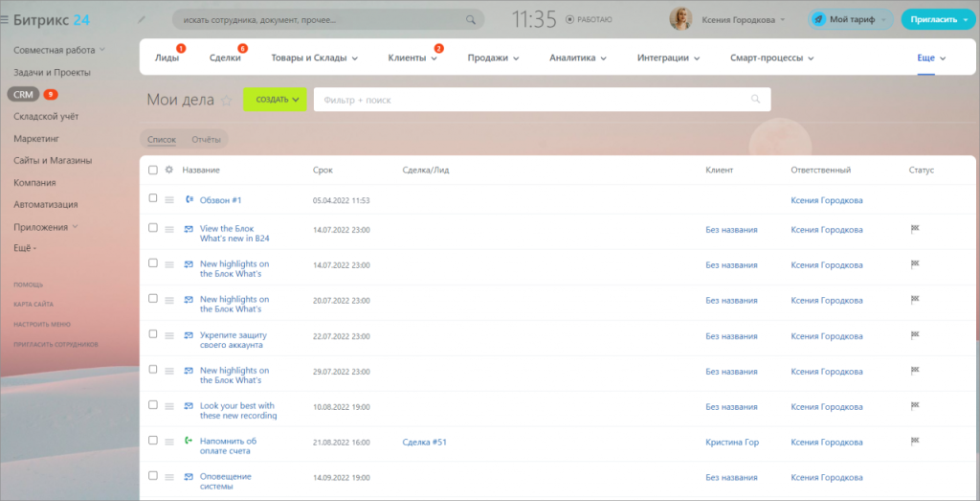Open the СОЗДАТЬ dropdown button

(x=275, y=100)
